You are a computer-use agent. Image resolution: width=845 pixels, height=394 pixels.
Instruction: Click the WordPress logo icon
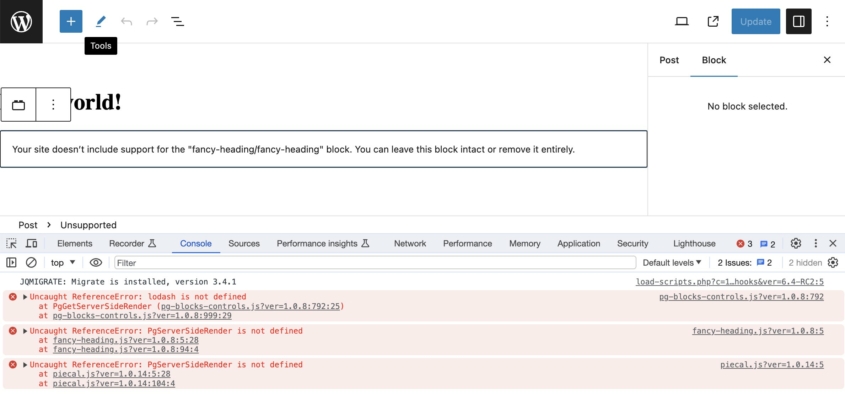coord(21,22)
